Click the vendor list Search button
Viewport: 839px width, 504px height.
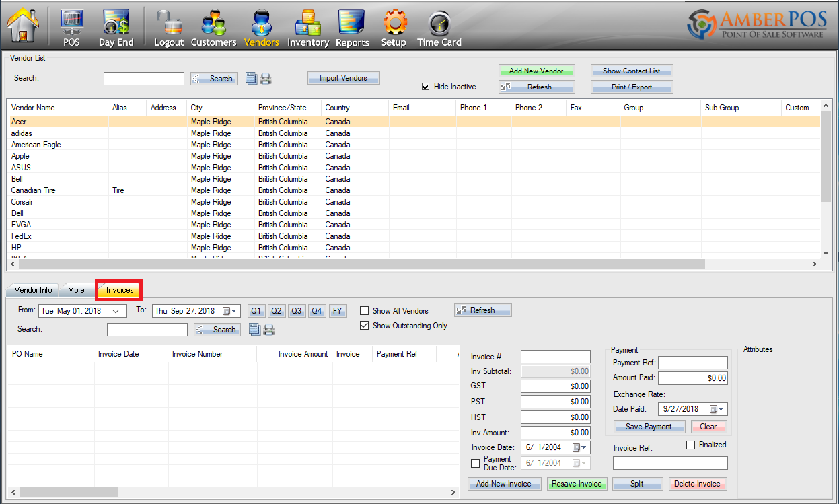[x=214, y=79]
